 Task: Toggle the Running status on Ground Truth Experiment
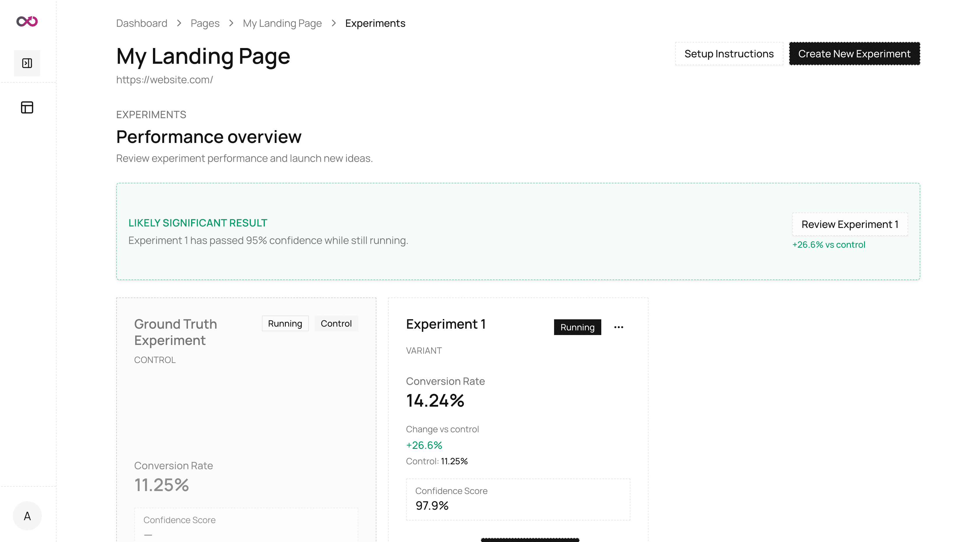tap(285, 323)
